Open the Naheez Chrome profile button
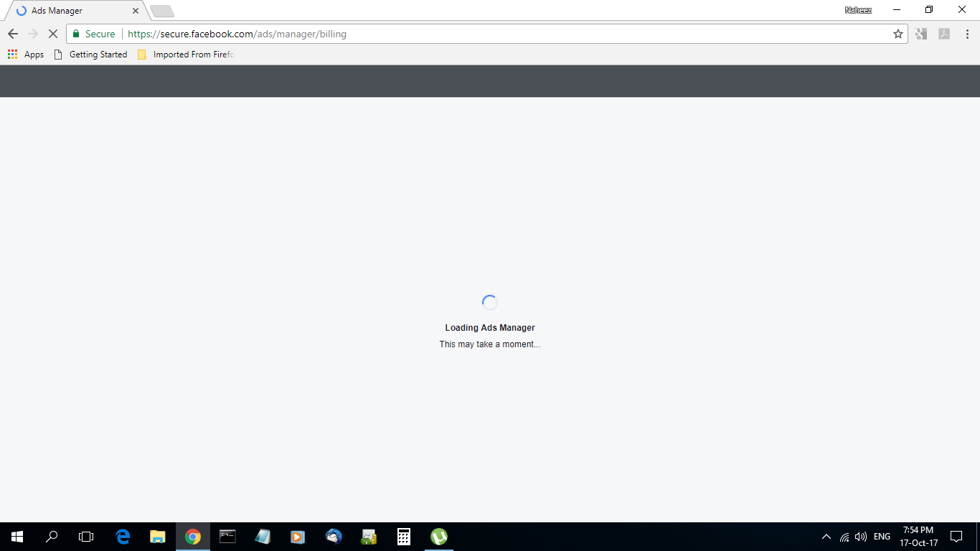 [x=859, y=10]
